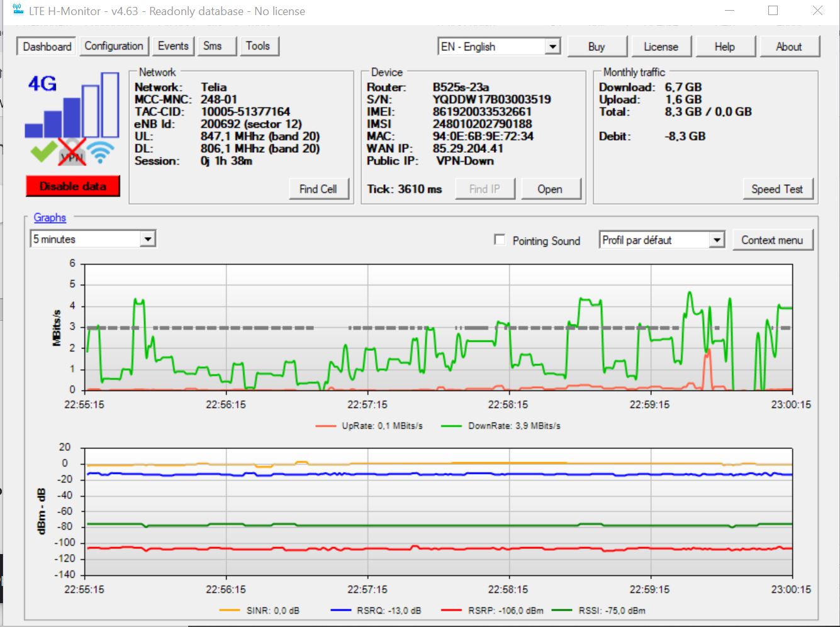The image size is (840, 627).
Task: Toggle the Pointing Sound checkbox
Action: click(x=500, y=240)
